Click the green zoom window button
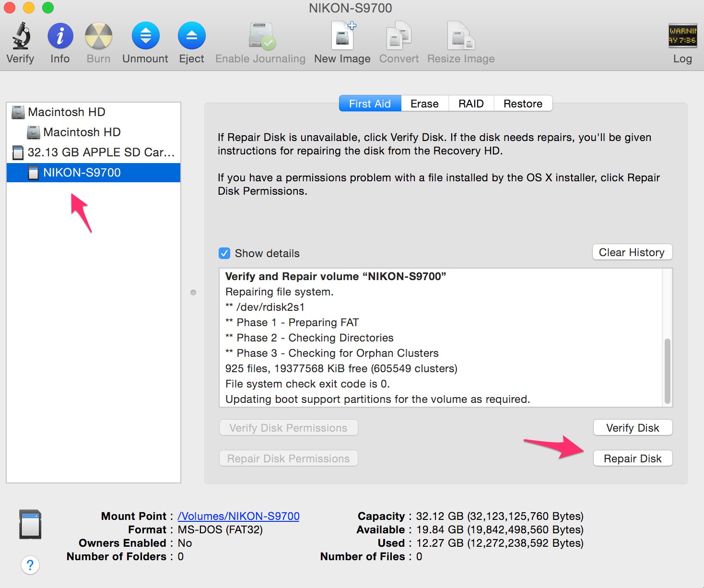Viewport: 704px width, 588px height. coord(48,8)
